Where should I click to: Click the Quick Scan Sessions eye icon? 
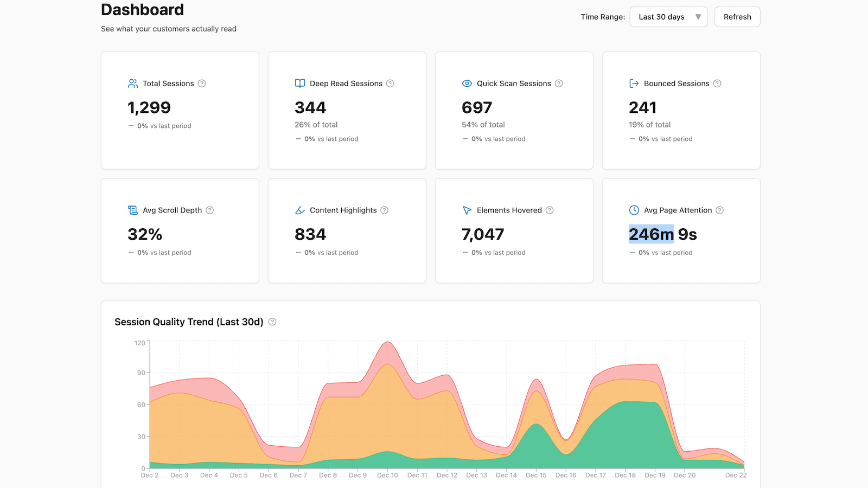[x=467, y=84]
